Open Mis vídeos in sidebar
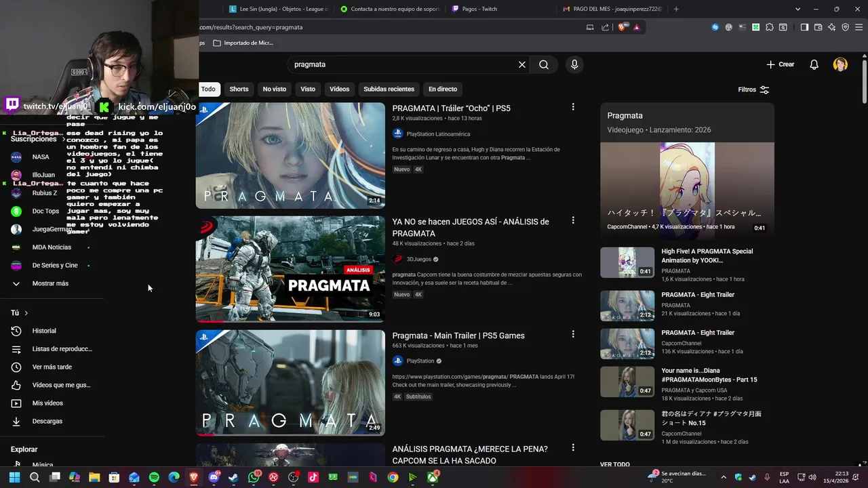This screenshot has width=868, height=488. [x=47, y=403]
